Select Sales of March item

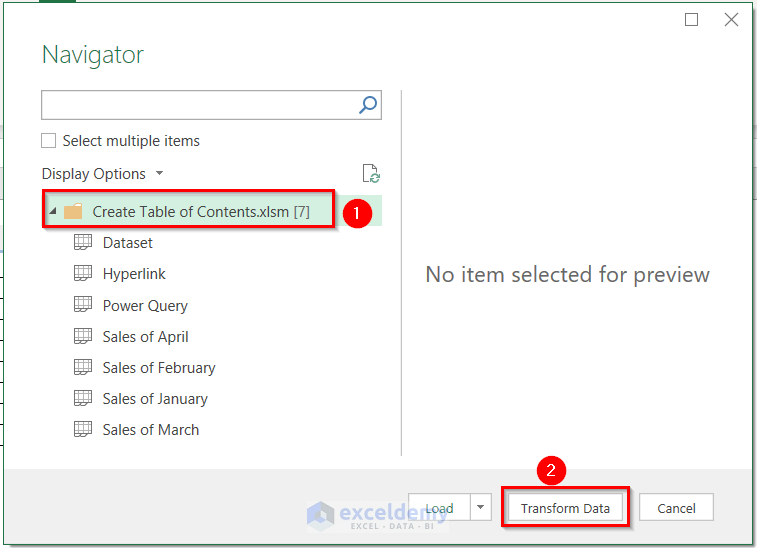click(x=151, y=430)
